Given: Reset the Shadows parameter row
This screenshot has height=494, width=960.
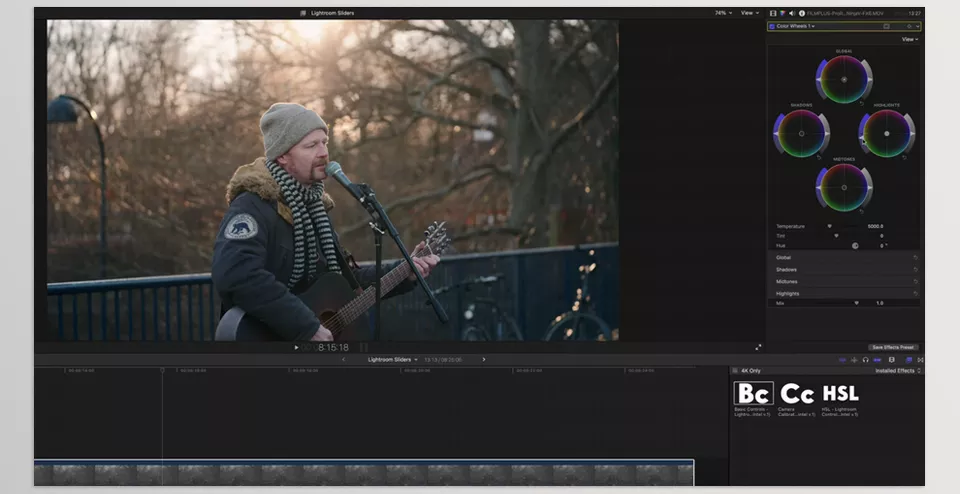Looking at the screenshot, I should tap(915, 269).
